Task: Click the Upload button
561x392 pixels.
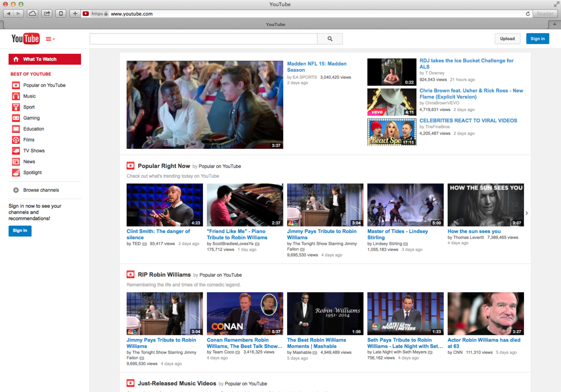Action: coord(507,39)
